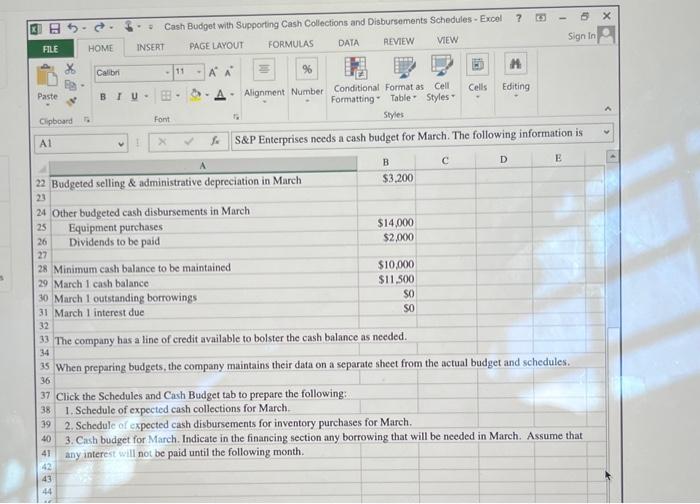Open the FILE tab
Screen dimensions: 700x504
(50, 49)
